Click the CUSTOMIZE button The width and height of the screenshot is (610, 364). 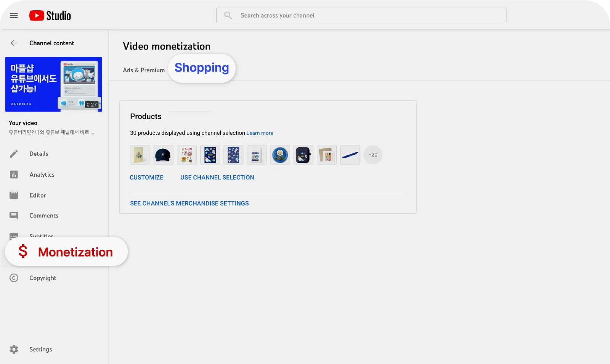coord(146,177)
